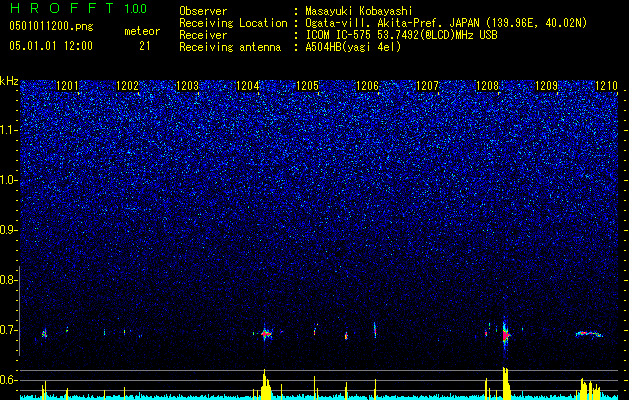629x400 pixels.
Task: Click the yellow power peak near 1204
Action: pyautogui.click(x=265, y=383)
